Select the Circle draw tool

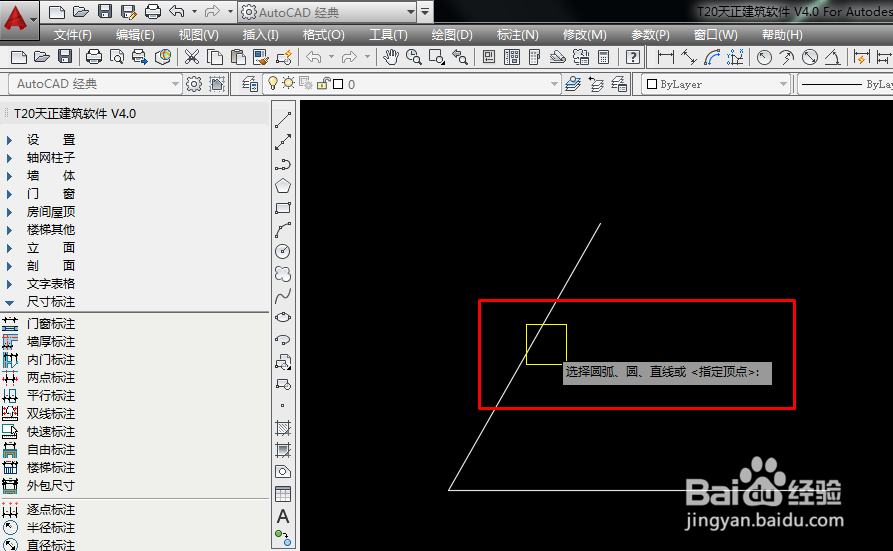point(283,251)
